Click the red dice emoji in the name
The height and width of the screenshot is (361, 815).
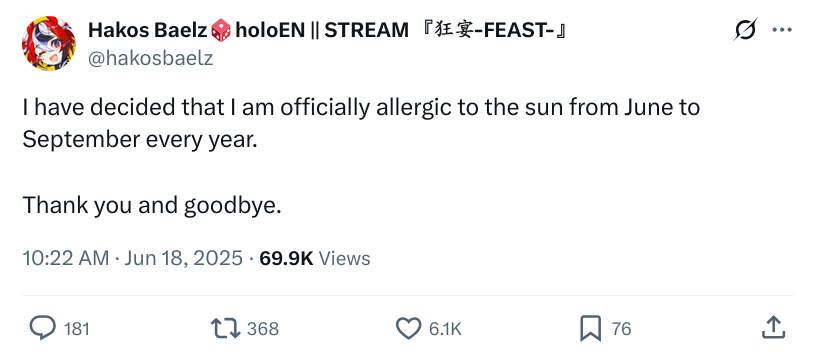[x=221, y=31]
